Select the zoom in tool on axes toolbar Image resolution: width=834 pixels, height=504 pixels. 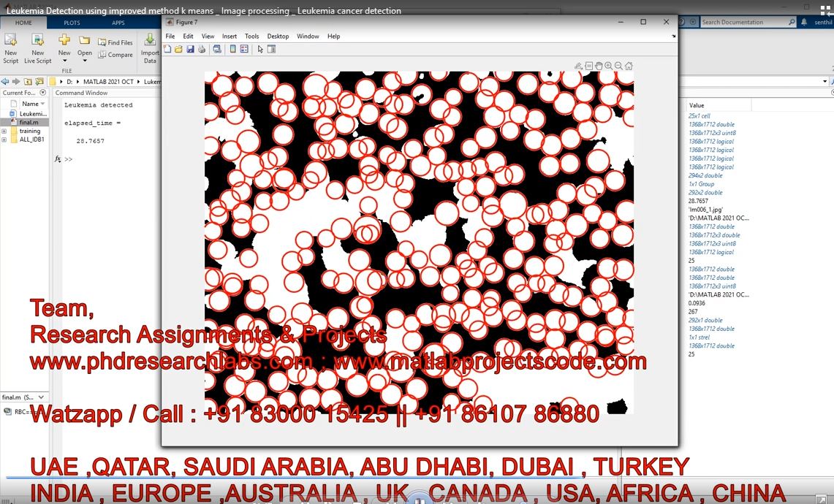click(609, 66)
